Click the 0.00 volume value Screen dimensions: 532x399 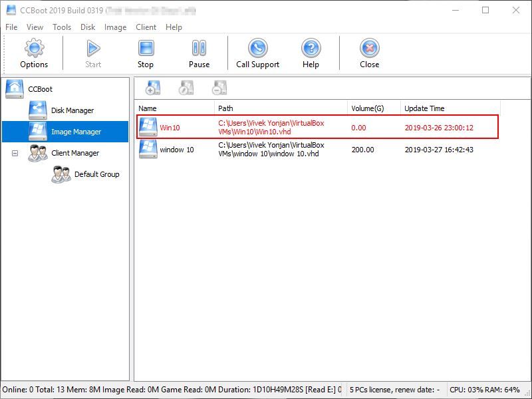coord(358,128)
